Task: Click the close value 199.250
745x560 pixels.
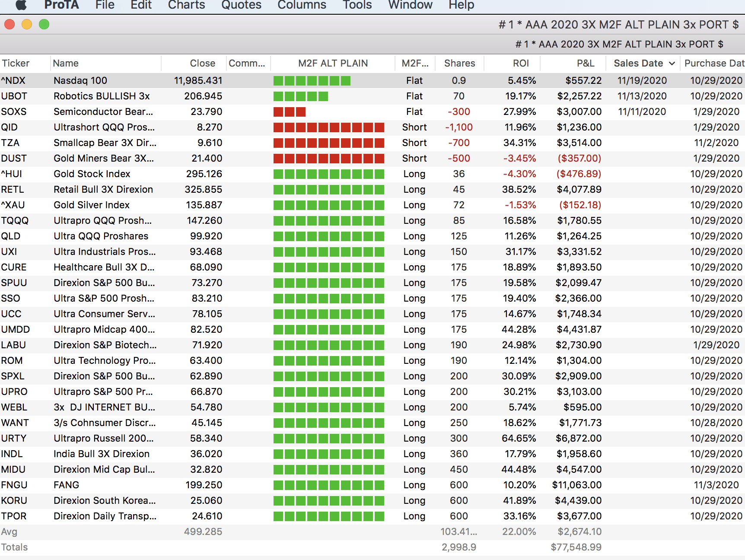Action: pos(204,485)
